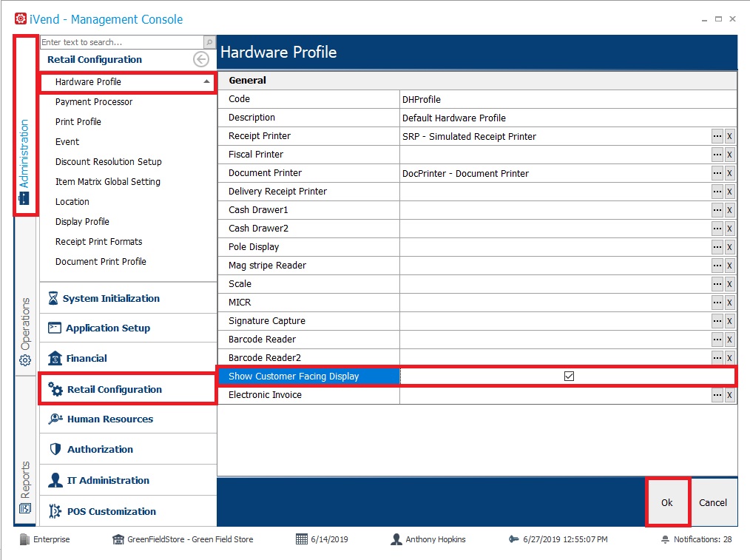
Task: Open the Receipt Printer lookup ellipsis
Action: (x=717, y=136)
